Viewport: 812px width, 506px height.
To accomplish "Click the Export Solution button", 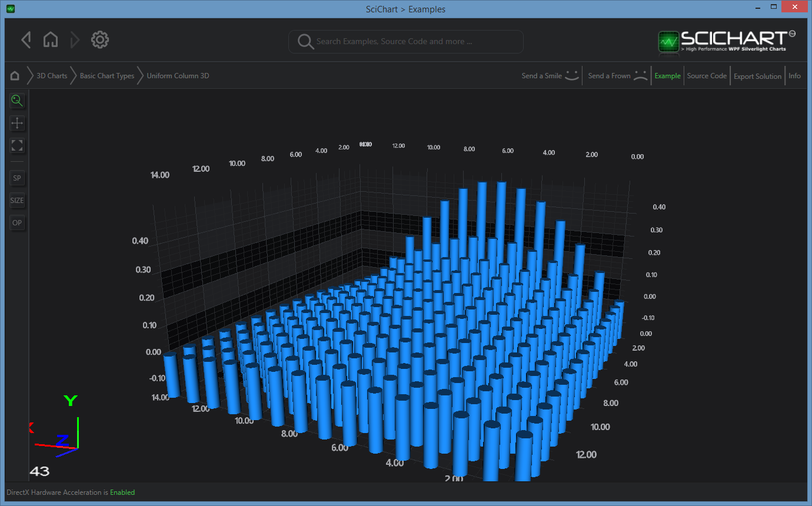I will pyautogui.click(x=757, y=76).
